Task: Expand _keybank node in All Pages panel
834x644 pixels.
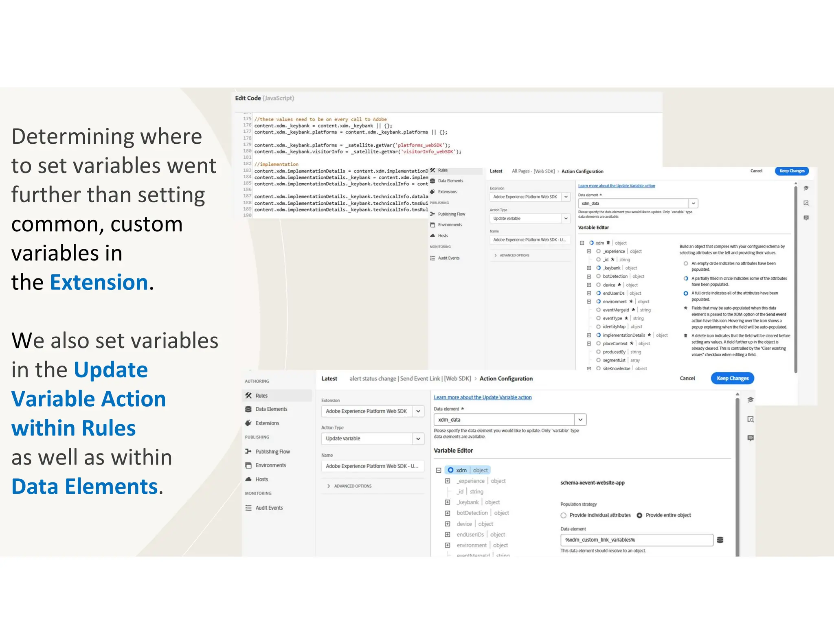Action: point(589,268)
